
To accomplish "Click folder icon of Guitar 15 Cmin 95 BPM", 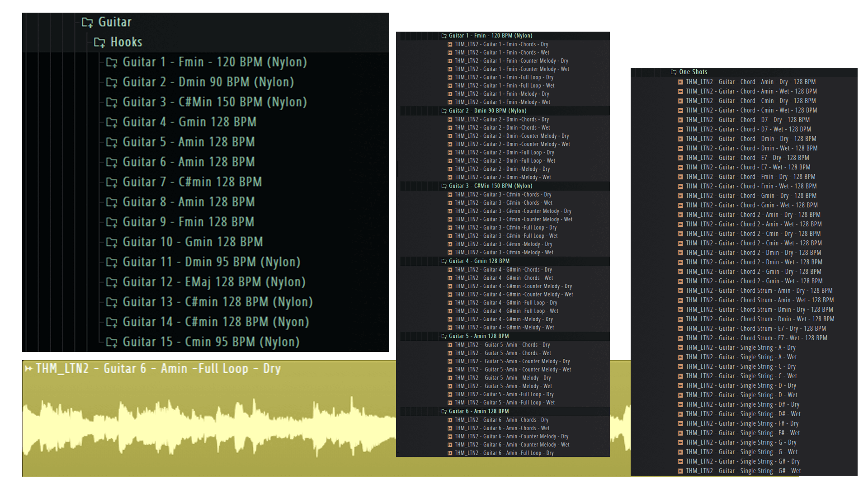I will pos(112,342).
